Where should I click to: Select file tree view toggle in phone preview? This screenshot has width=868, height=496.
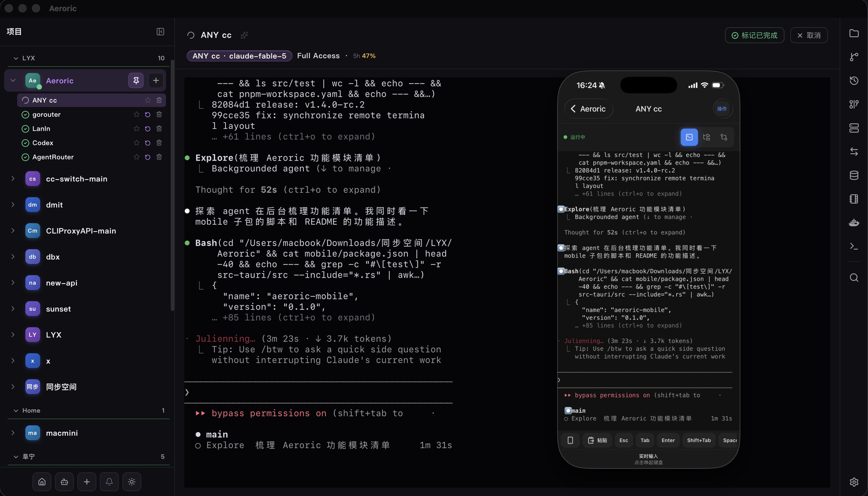[707, 137]
